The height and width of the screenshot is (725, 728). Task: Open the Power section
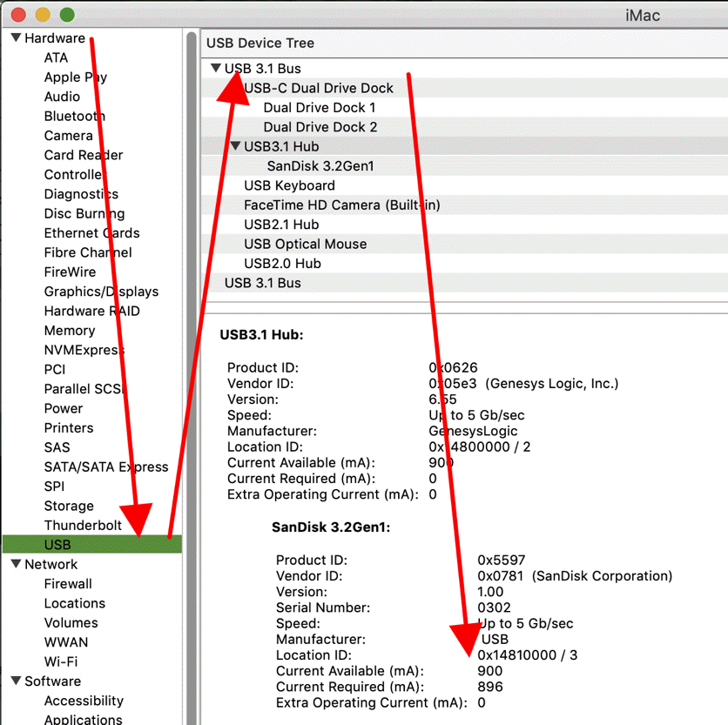(x=64, y=408)
